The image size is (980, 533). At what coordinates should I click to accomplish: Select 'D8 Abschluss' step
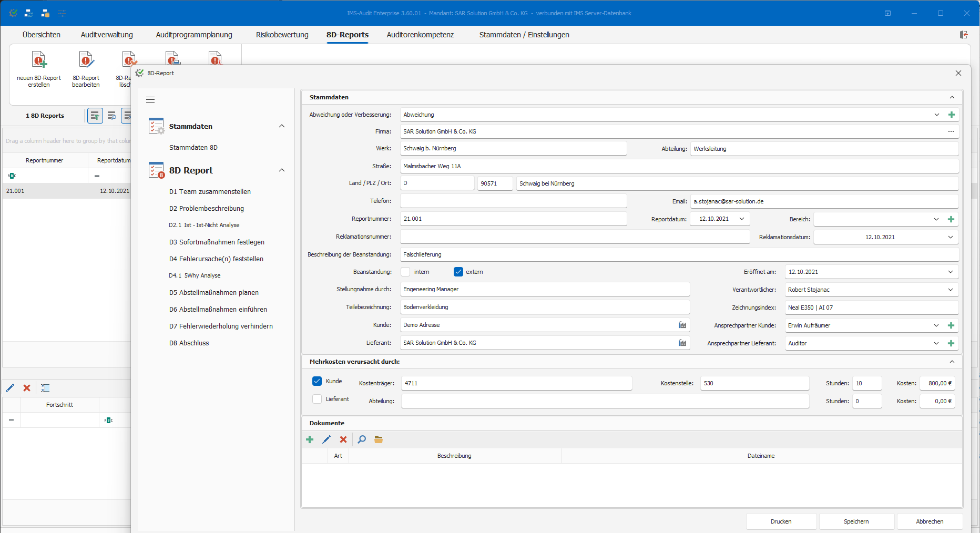(189, 343)
